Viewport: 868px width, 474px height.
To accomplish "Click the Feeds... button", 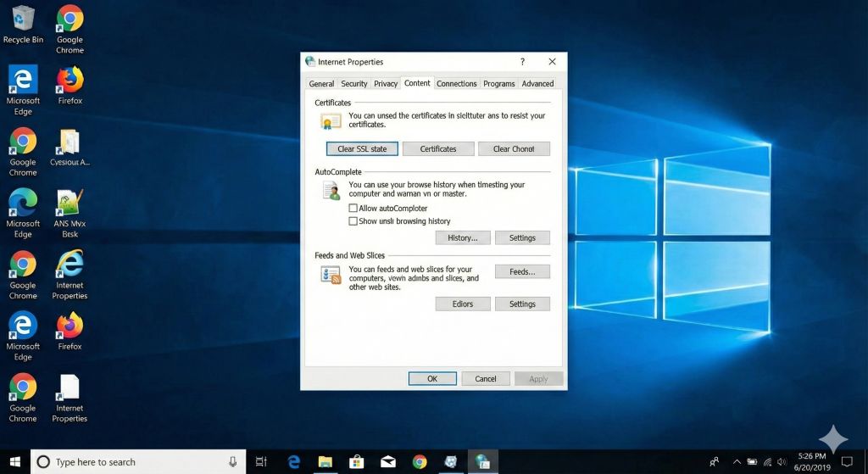I will point(522,272).
